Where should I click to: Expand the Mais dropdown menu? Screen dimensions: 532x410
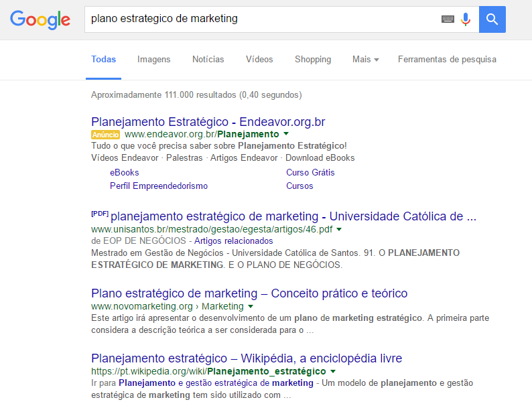point(365,60)
